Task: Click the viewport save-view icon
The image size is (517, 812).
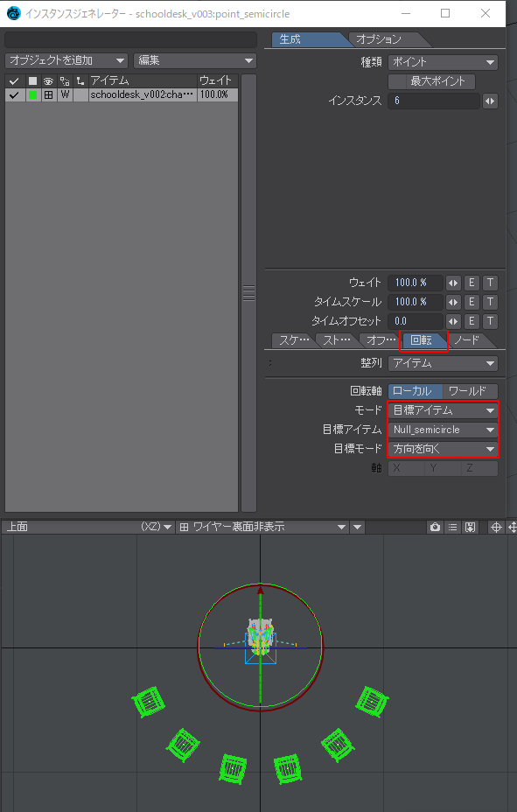Action: pyautogui.click(x=470, y=527)
